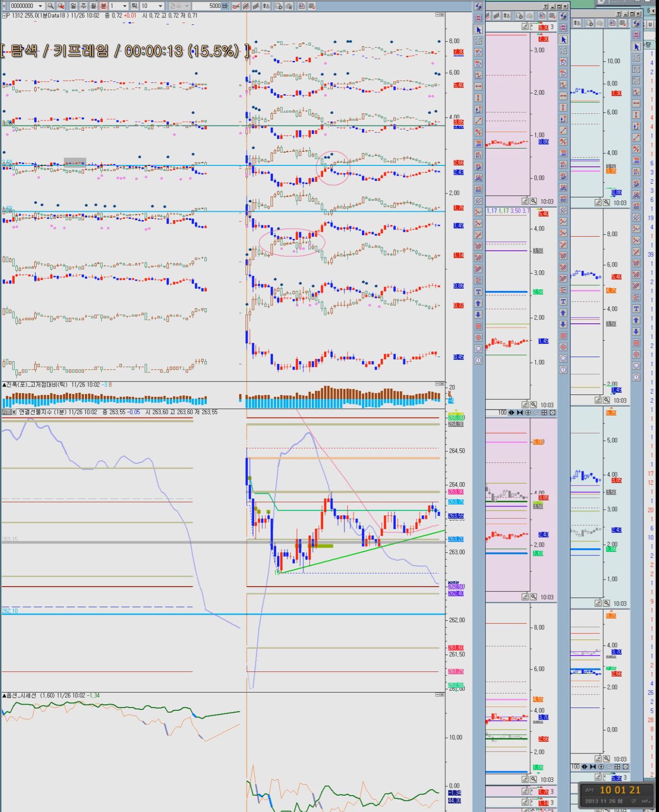
Task: Expand the tick count dropdown showing 10
Action: tap(160, 6)
